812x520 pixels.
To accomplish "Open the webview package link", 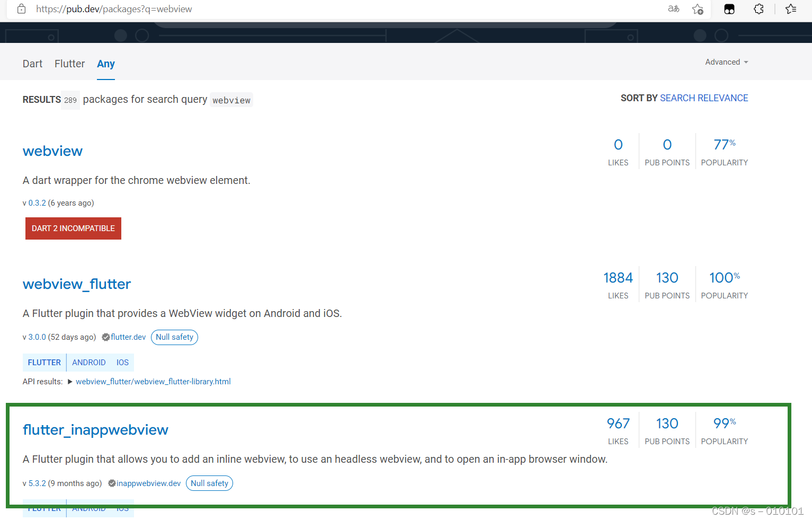I will click(x=52, y=151).
